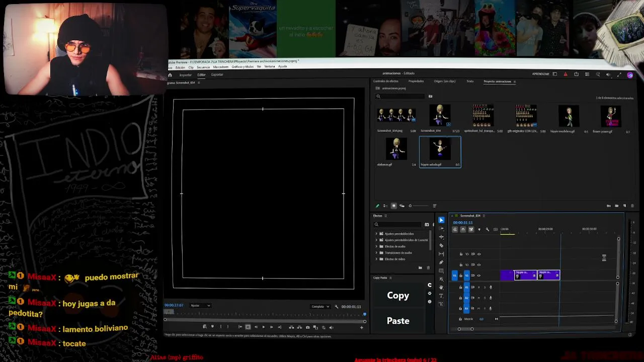Select the hippie modelera.gif thumbnail

point(569,116)
